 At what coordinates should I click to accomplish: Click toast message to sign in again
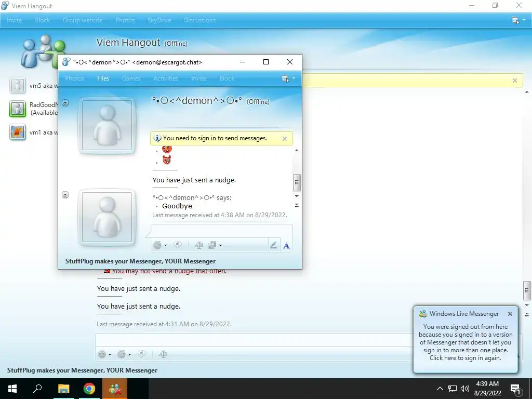tap(465, 342)
